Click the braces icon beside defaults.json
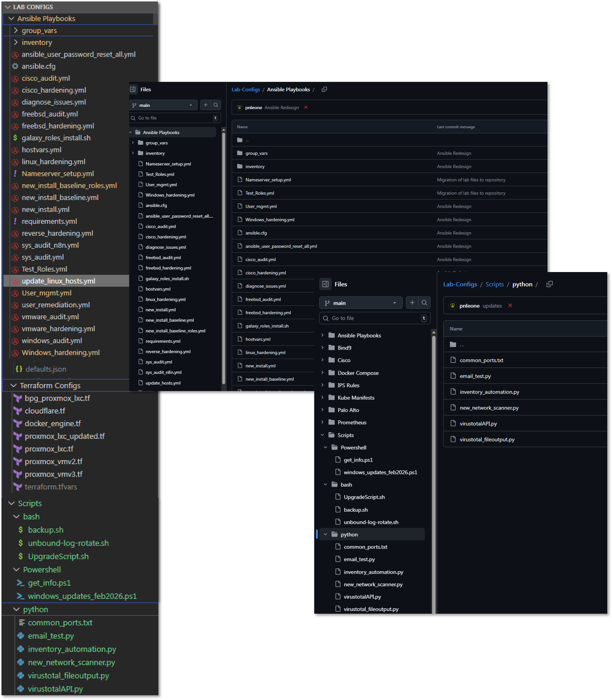 19,369
